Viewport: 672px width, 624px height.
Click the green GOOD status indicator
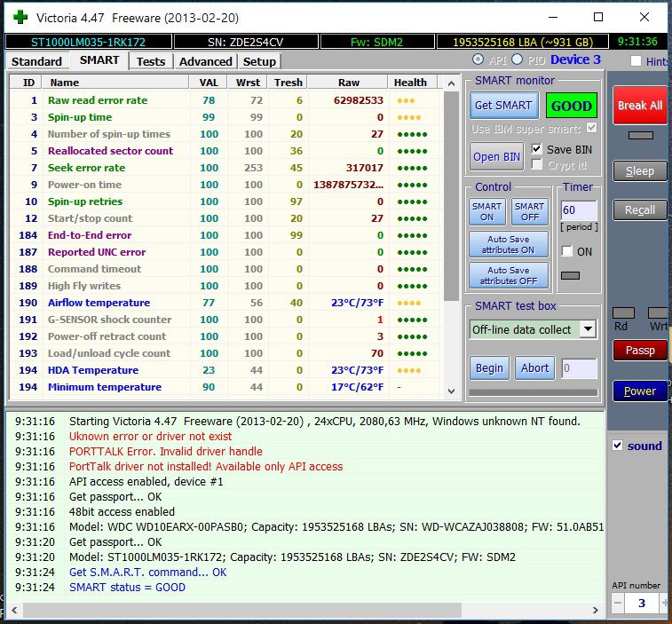coord(572,106)
